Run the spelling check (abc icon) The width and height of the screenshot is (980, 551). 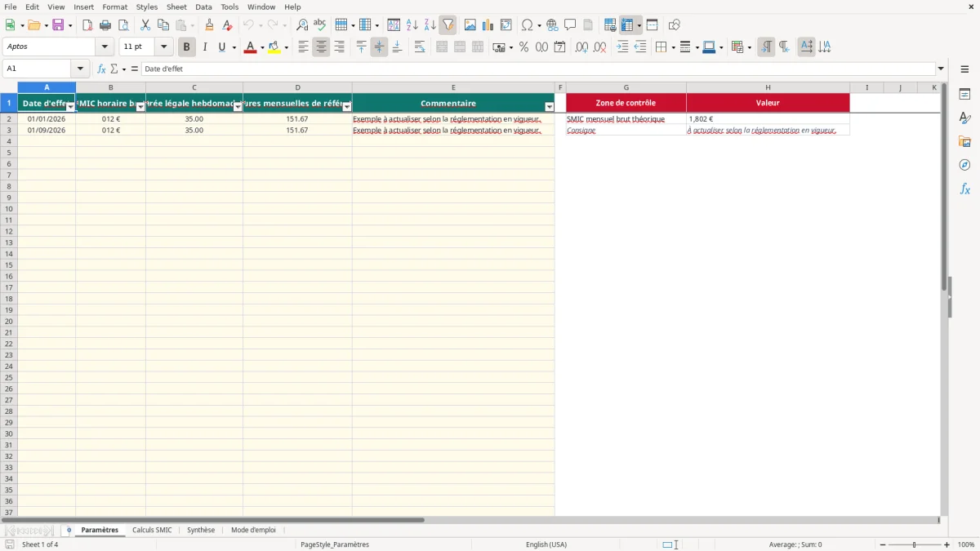point(320,25)
